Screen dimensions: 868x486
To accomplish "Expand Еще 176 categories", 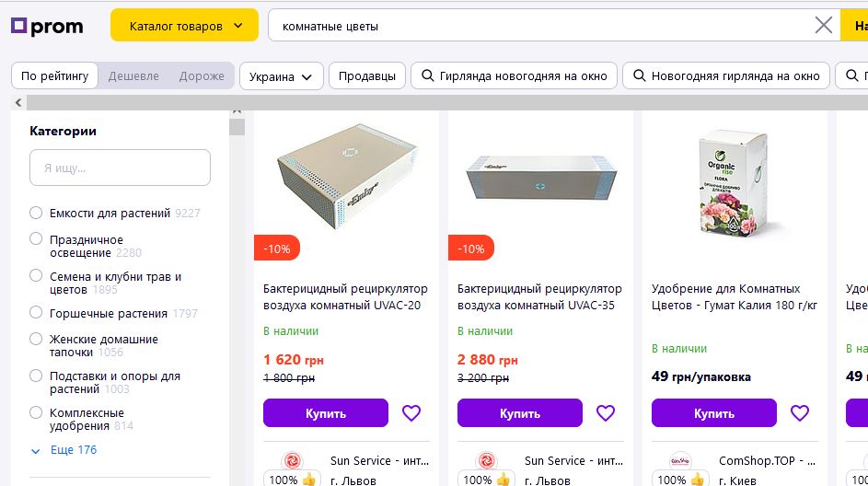I will pyautogui.click(x=64, y=450).
